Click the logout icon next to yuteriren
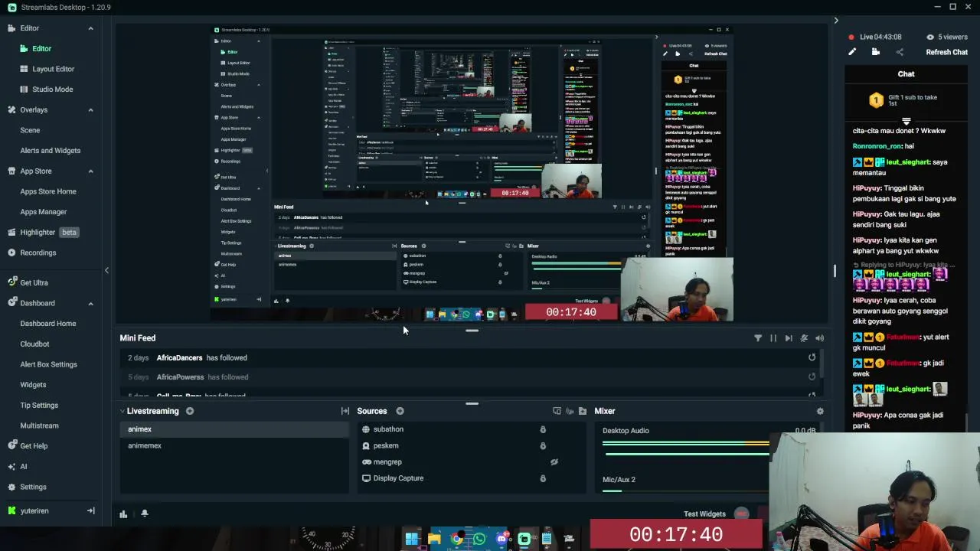Viewport: 980px width, 551px height. (x=90, y=510)
